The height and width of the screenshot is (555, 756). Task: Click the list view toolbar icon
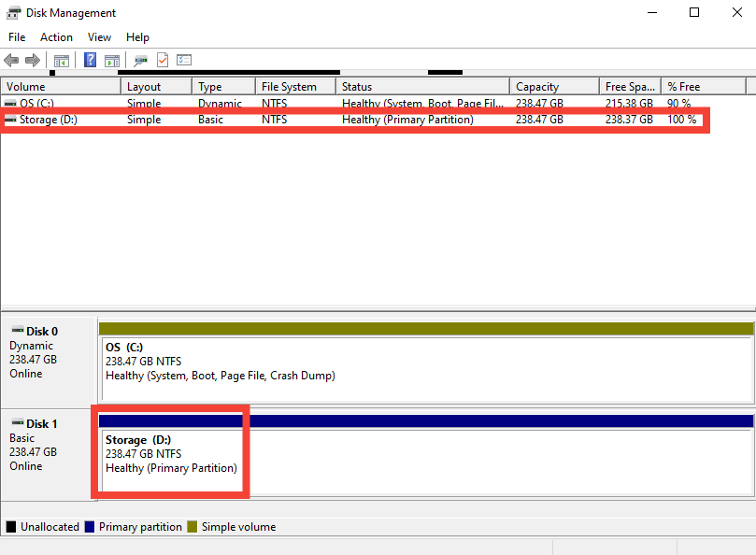(184, 59)
